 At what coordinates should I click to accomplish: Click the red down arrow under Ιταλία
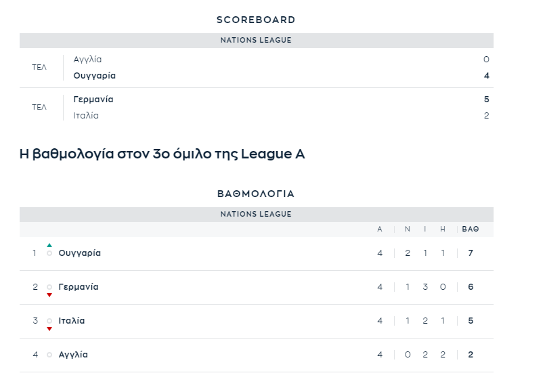(x=49, y=329)
